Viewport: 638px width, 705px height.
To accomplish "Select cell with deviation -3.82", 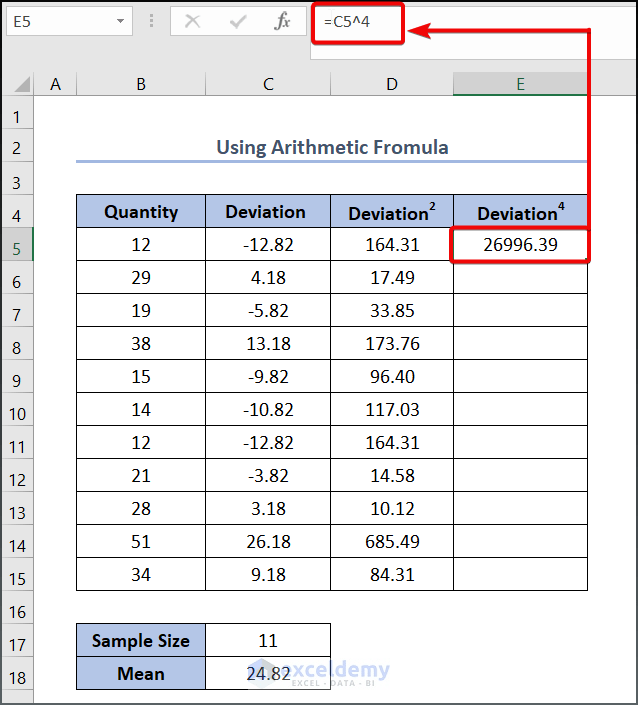I will 268,476.
